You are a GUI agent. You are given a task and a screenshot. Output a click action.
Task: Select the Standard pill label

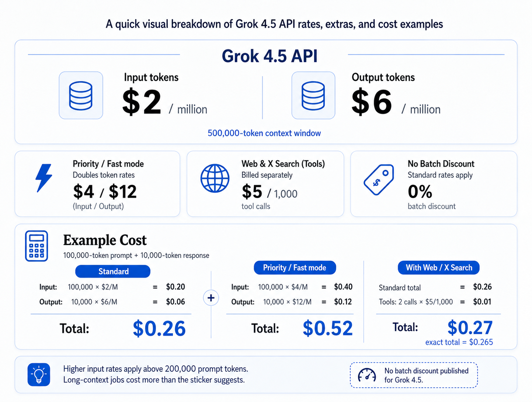pos(113,271)
